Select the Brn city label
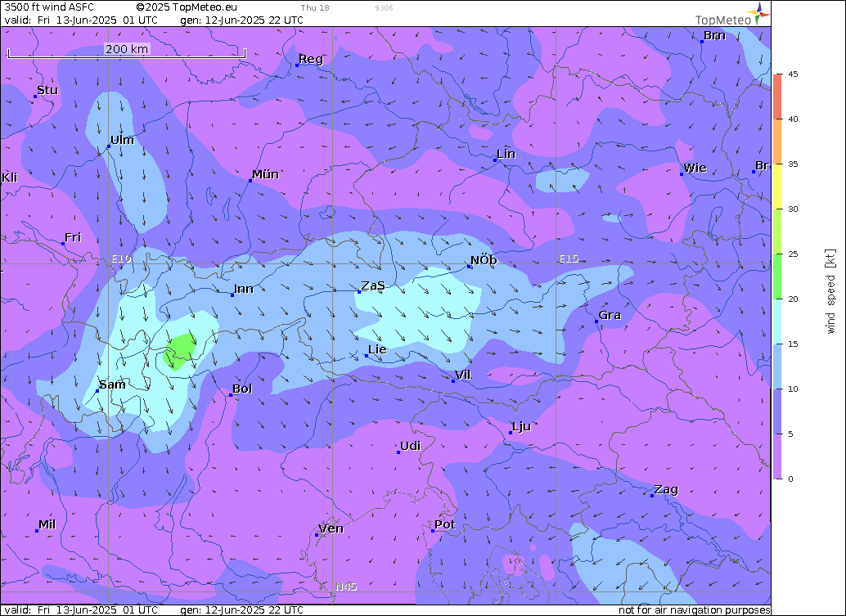The height and width of the screenshot is (616, 846). tap(714, 35)
